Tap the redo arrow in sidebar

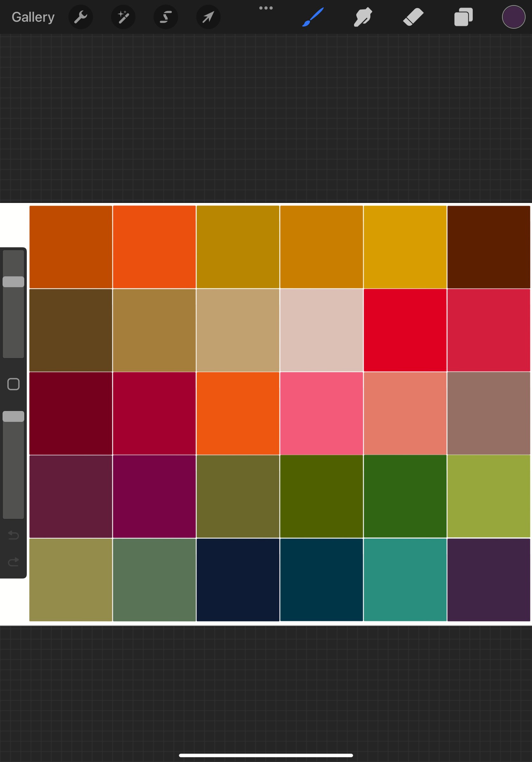coord(13,562)
